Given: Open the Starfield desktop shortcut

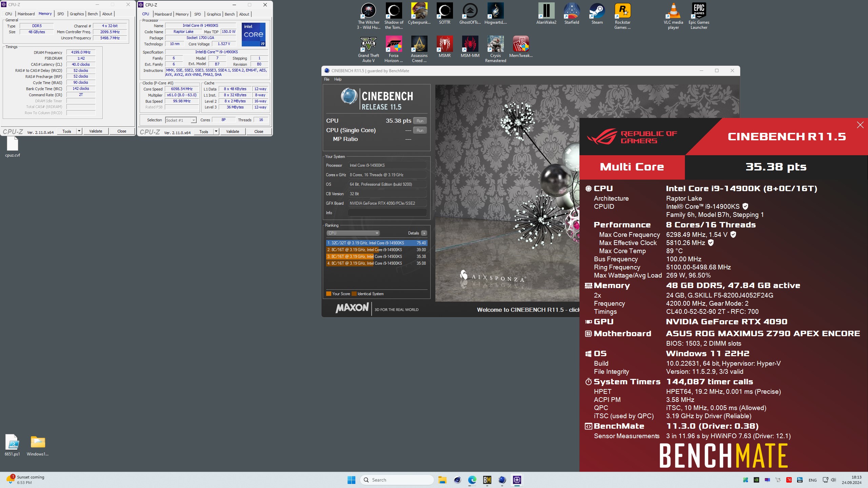Looking at the screenshot, I should tap(572, 14).
